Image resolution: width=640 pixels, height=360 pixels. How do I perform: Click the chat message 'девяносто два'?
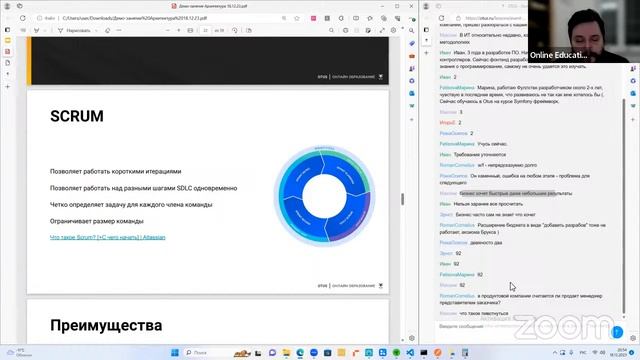point(486,242)
